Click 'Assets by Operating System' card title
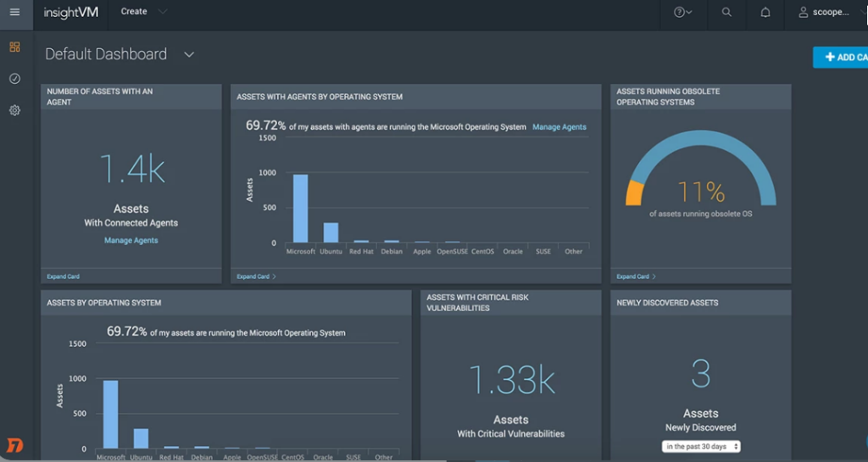 pos(104,303)
